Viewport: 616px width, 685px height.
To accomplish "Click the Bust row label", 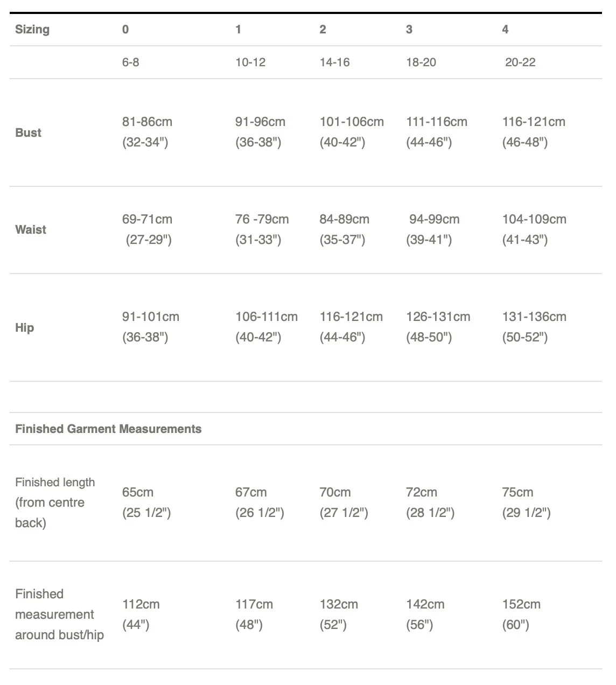I will click(28, 132).
